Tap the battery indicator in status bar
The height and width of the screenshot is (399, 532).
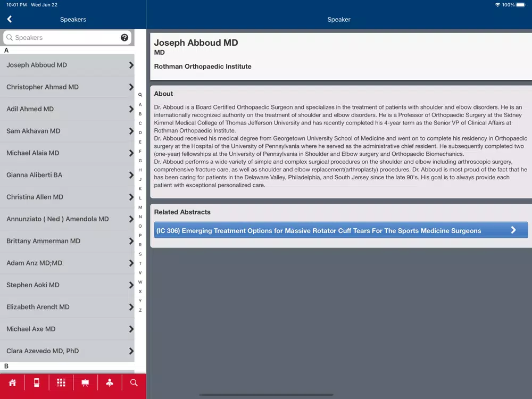(521, 5)
